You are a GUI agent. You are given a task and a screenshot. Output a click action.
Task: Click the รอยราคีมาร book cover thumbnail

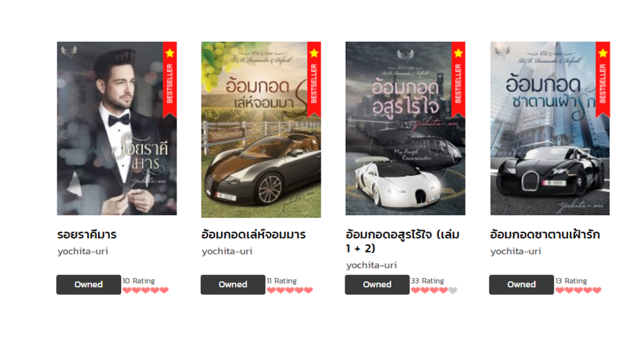tap(117, 128)
